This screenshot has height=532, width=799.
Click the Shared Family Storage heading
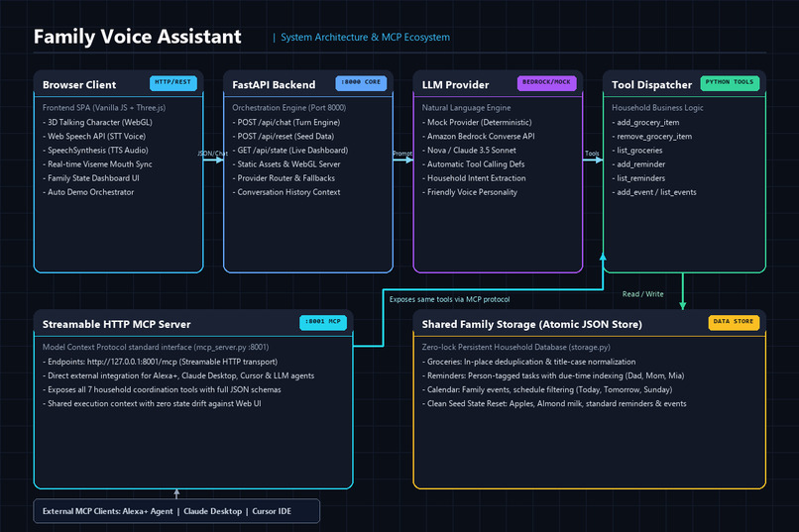point(532,324)
